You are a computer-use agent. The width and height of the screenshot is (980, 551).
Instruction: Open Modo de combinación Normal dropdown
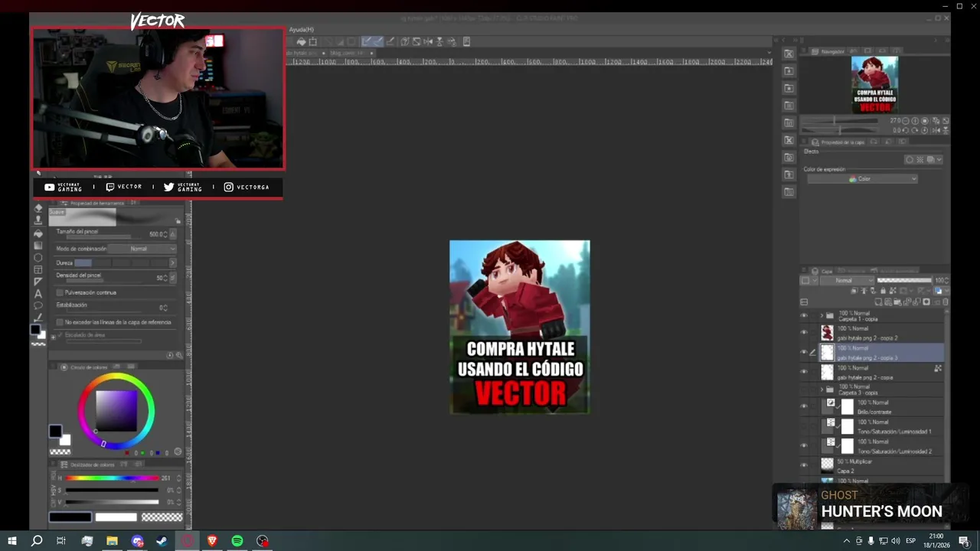(x=142, y=249)
